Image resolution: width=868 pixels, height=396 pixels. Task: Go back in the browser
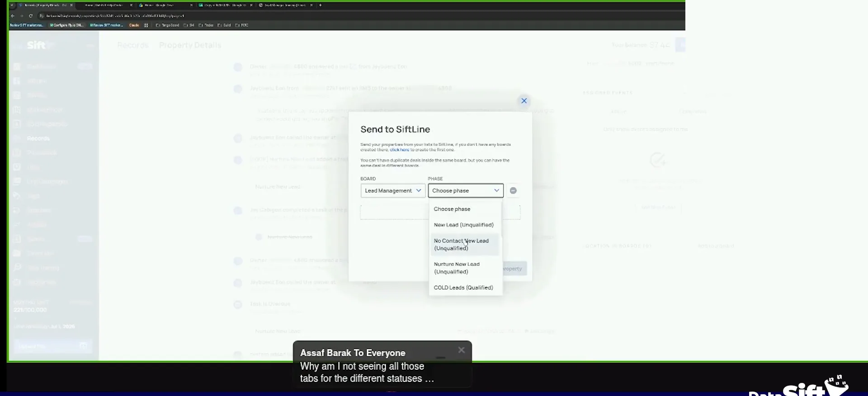point(13,16)
